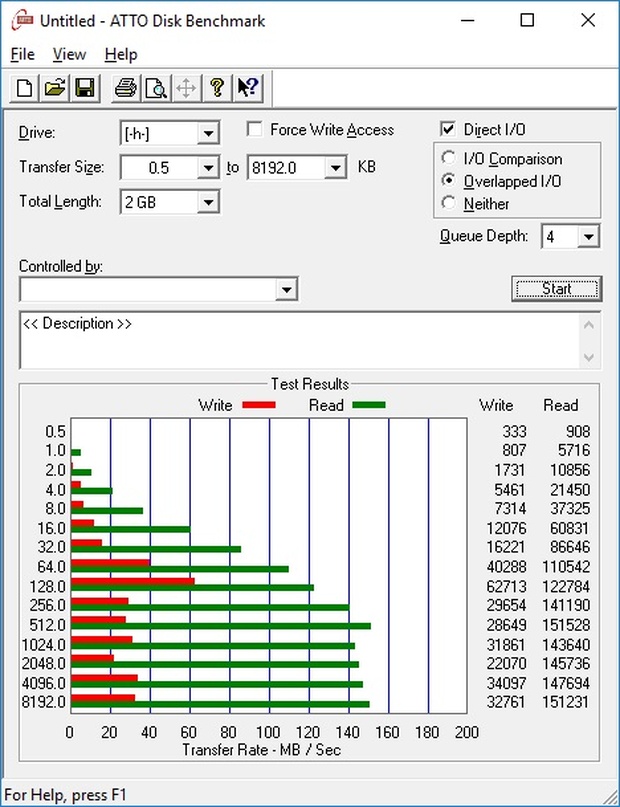
Task: Click the ATTO app icon in title bar
Action: pos(22,21)
